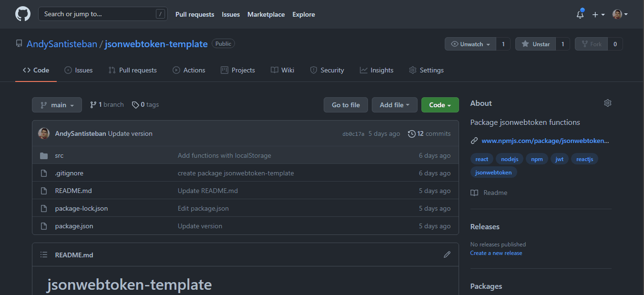644x295 pixels.
Task: Select the Code tab
Action: 36,70
